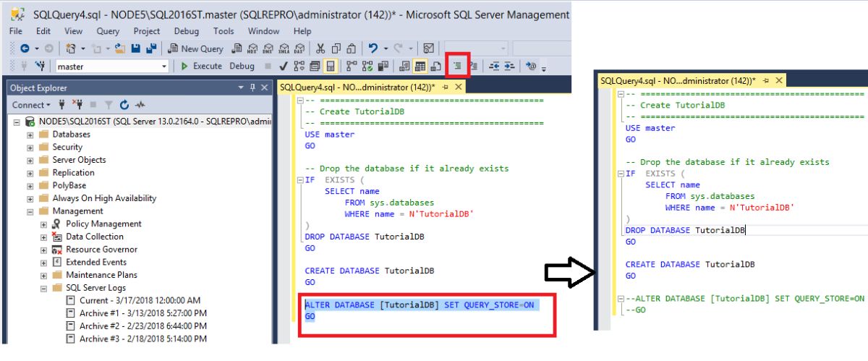Toggle Include Actual Execution Plan
Viewport: 868px width, 361px height.
(352, 66)
